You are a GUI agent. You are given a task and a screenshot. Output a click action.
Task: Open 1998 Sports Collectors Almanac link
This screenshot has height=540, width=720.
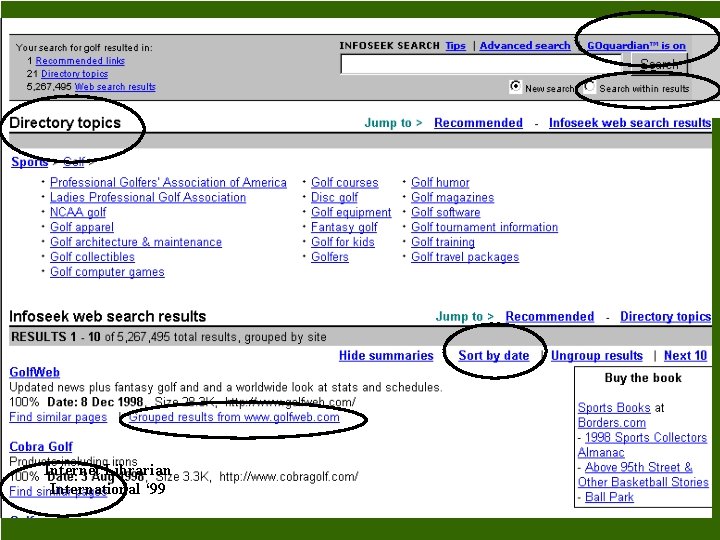pos(642,444)
